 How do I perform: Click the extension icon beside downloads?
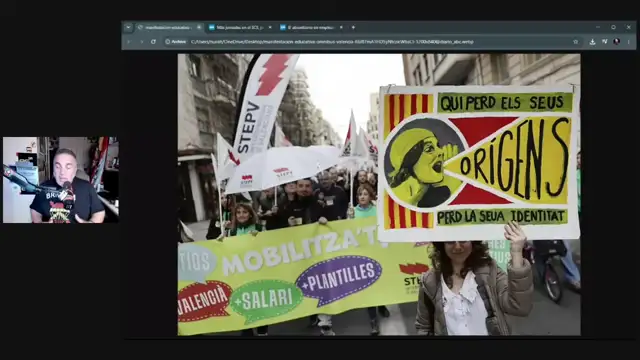point(604,42)
